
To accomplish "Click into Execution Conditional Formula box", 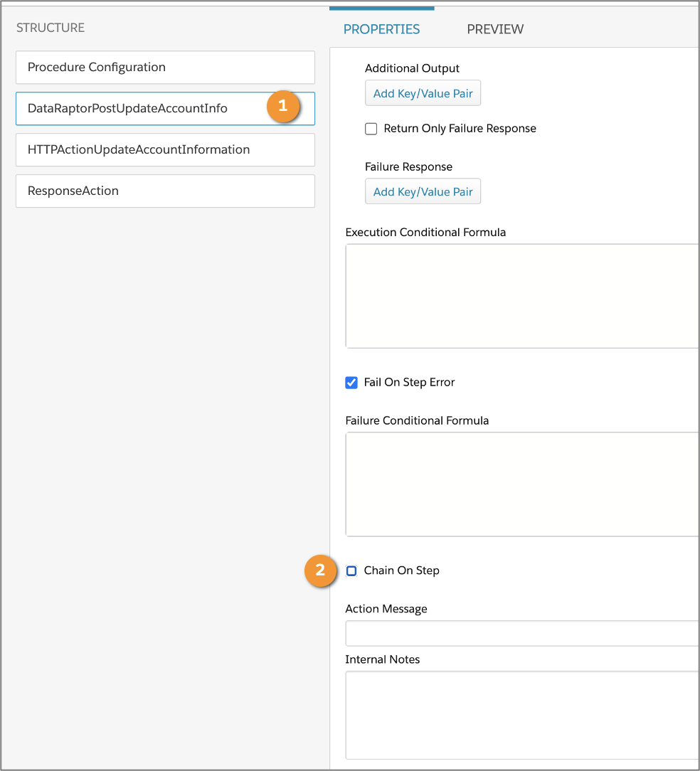I will (x=522, y=296).
